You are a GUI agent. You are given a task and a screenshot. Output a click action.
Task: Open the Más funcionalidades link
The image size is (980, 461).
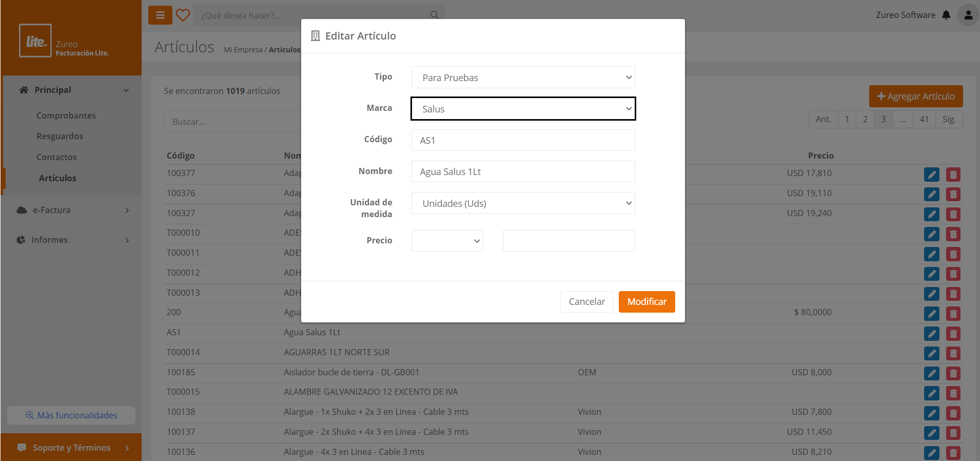72,415
